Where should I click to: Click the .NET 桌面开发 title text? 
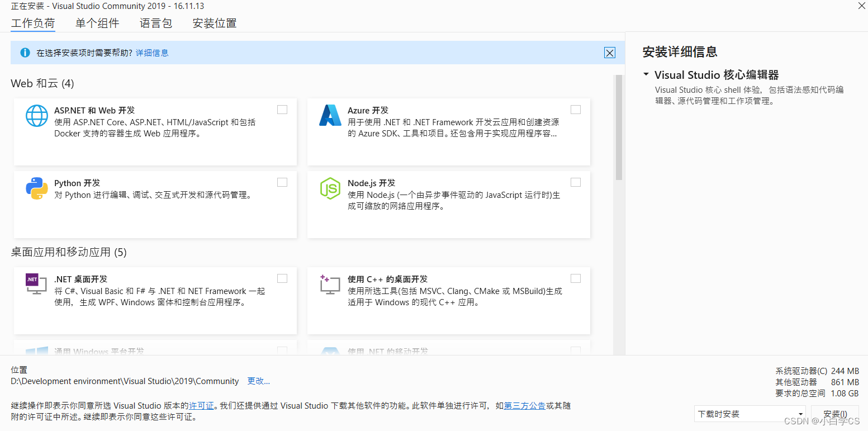tap(80, 280)
